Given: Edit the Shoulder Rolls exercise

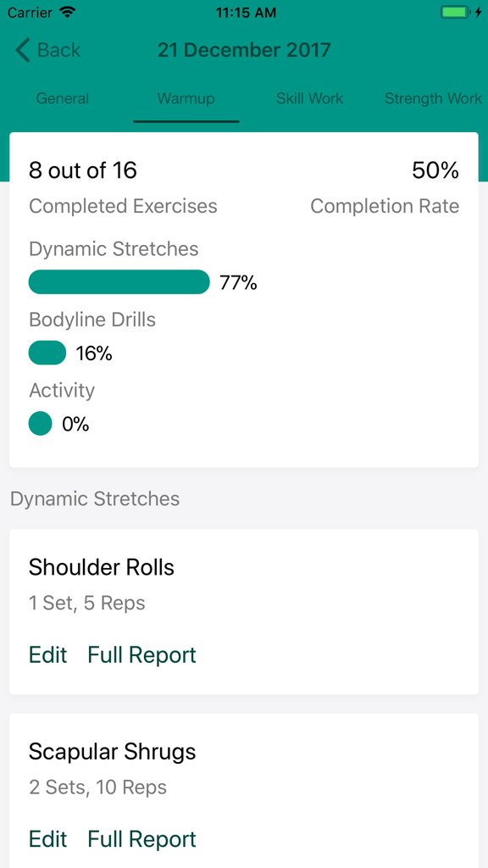Looking at the screenshot, I should (47, 654).
